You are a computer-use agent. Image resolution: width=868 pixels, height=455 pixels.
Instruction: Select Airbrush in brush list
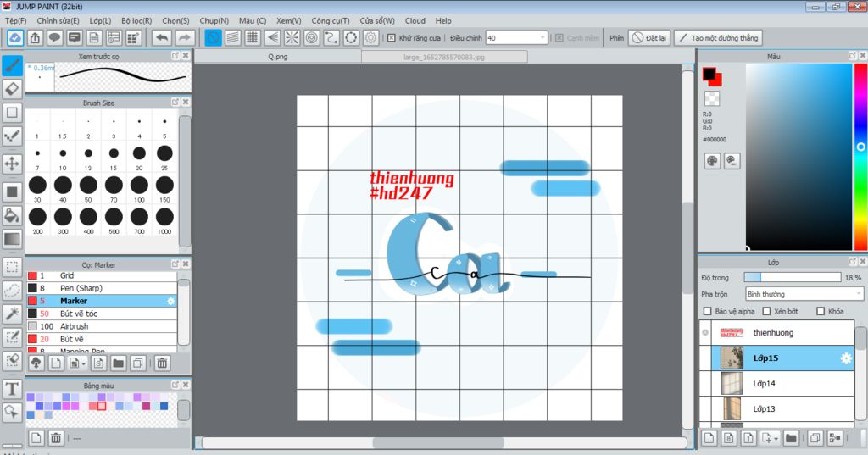point(102,326)
